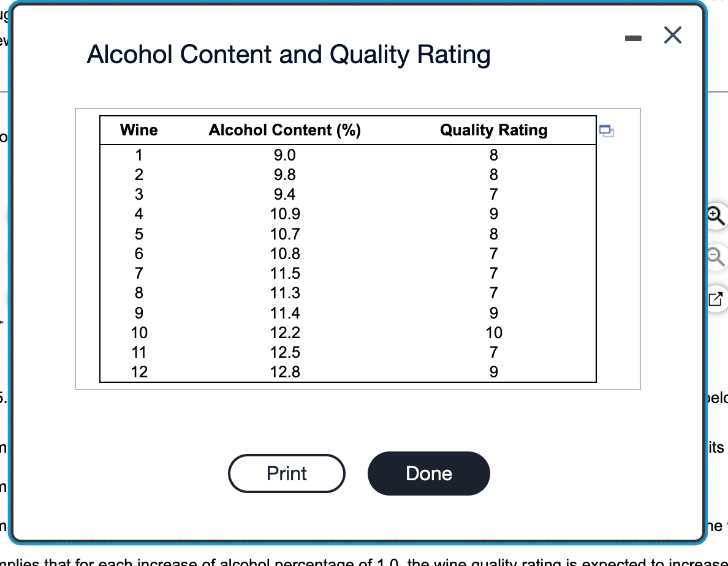Close the Alcohol Content and Quality Rating dialog
Viewport: 728px width, 566px height.
(672, 35)
